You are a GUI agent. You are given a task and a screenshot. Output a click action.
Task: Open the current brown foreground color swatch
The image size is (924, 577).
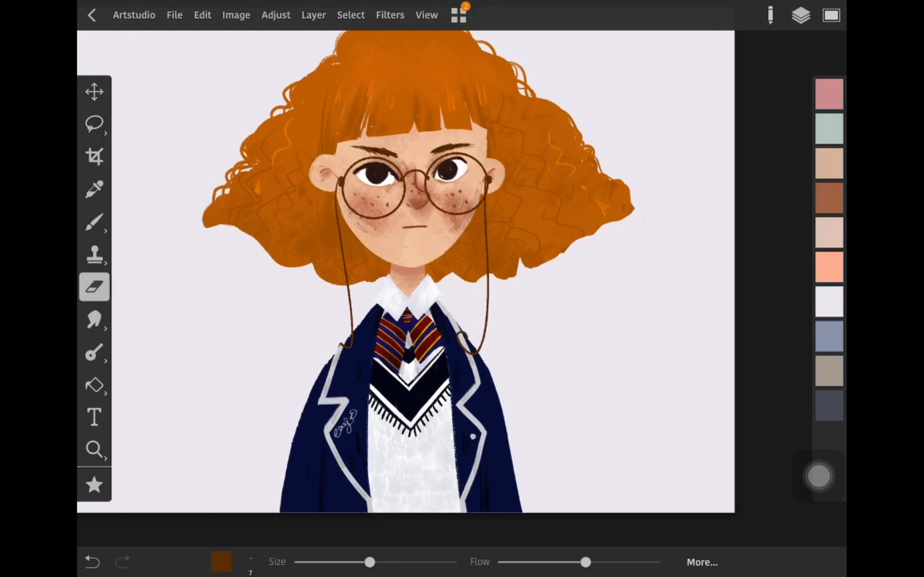(221, 561)
